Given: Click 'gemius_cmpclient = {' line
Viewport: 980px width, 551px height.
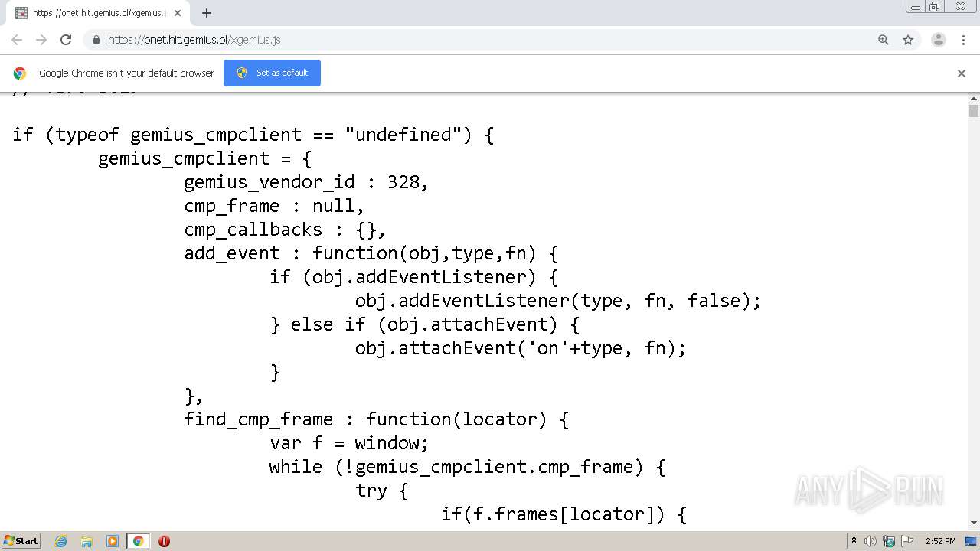Looking at the screenshot, I should click(205, 158).
